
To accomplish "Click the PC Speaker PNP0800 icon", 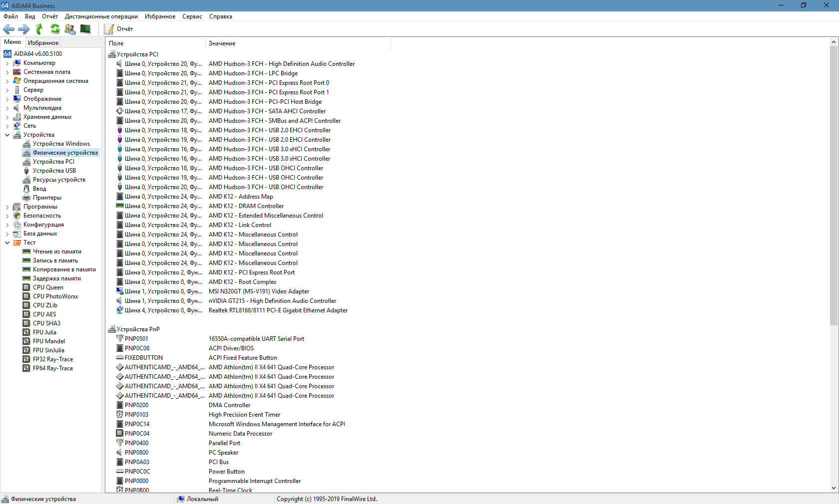I will pos(120,453).
